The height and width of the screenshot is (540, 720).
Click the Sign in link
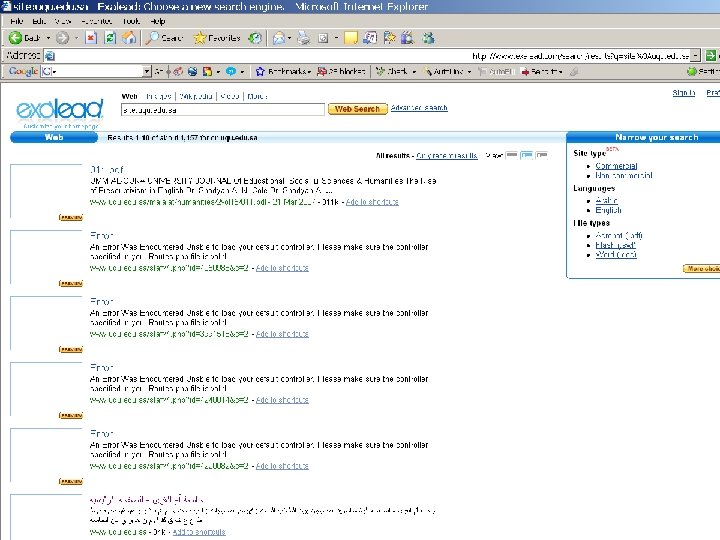point(684,93)
